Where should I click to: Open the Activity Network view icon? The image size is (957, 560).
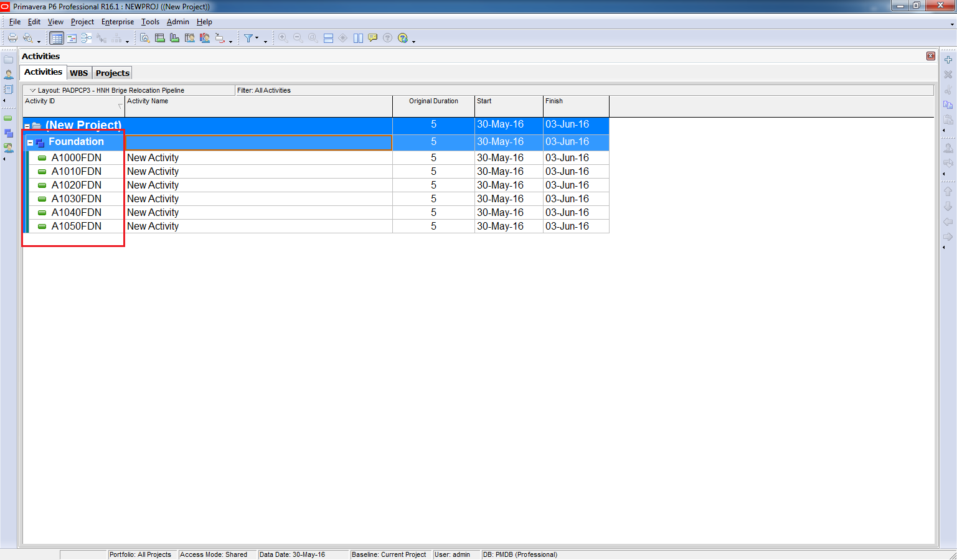coord(87,38)
